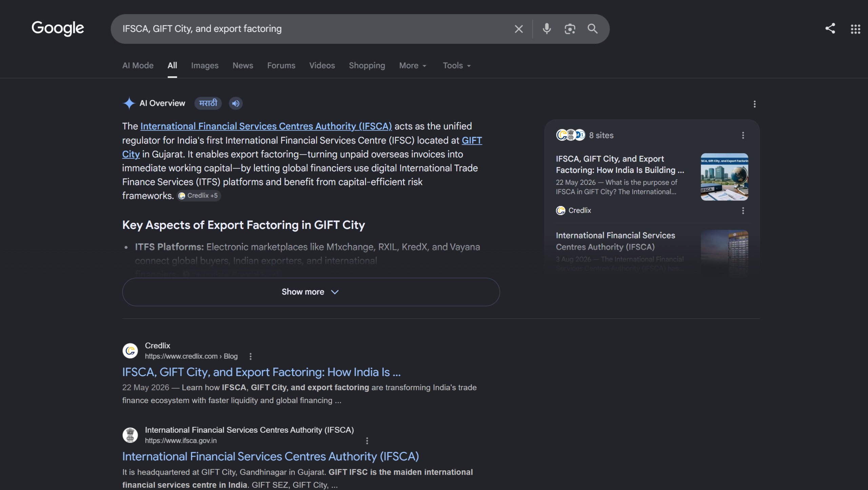
Task: Switch to the News tab
Action: (x=243, y=65)
